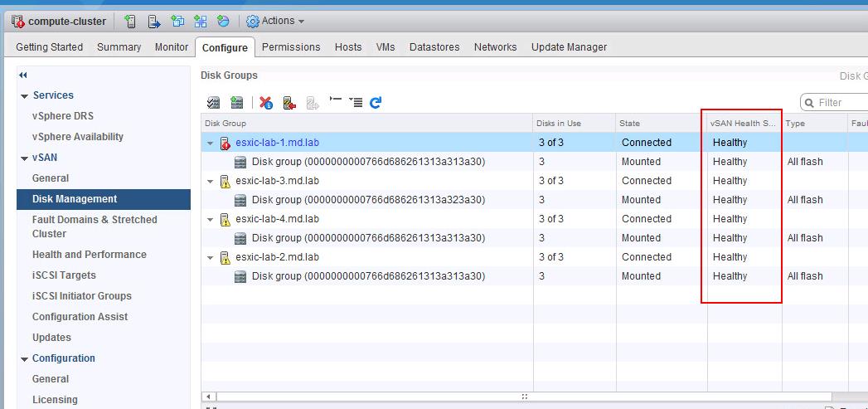
Task: Switch to the Networks tab
Action: 496,47
